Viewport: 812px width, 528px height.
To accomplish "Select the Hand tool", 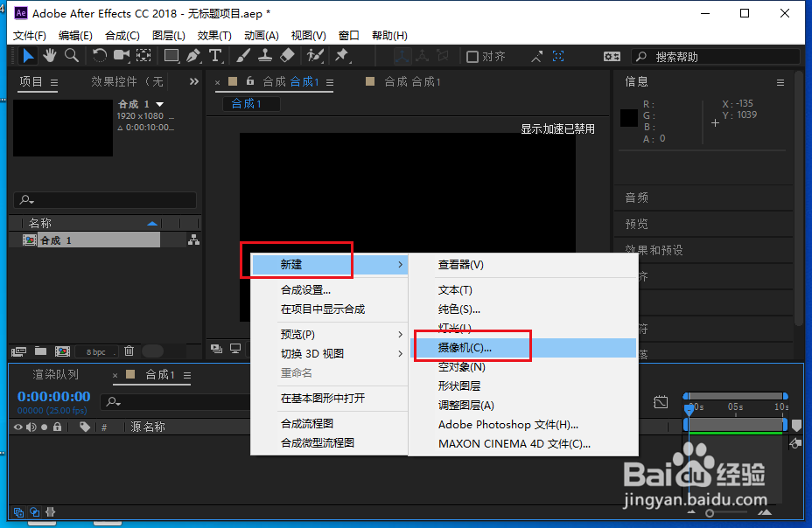I will (x=50, y=56).
